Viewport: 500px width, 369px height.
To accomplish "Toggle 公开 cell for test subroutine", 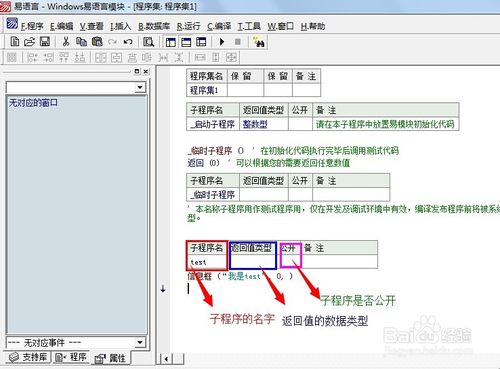I will (x=291, y=262).
